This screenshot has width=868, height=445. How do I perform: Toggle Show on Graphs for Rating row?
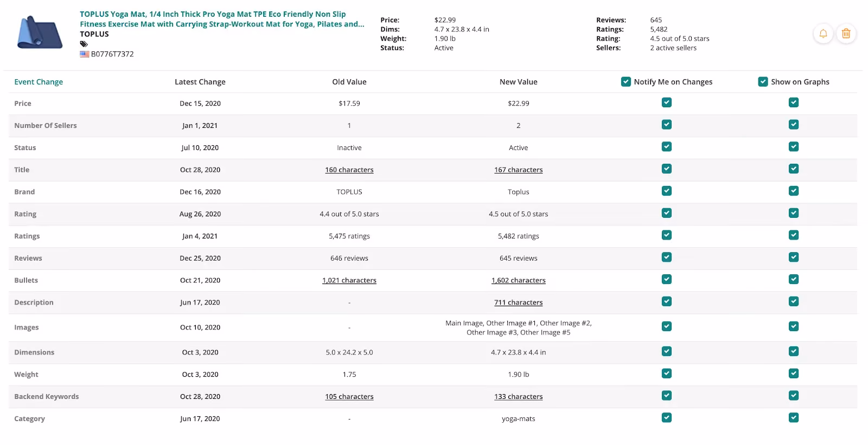(x=794, y=213)
